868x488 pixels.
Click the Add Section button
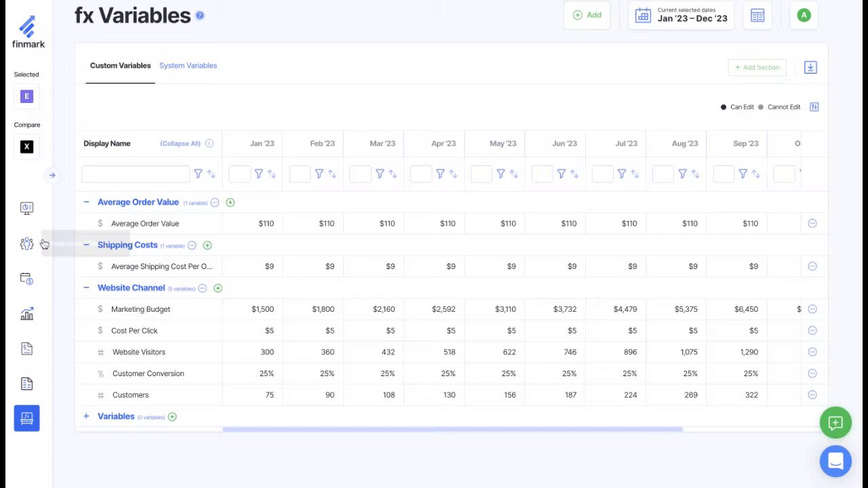pyautogui.click(x=757, y=67)
